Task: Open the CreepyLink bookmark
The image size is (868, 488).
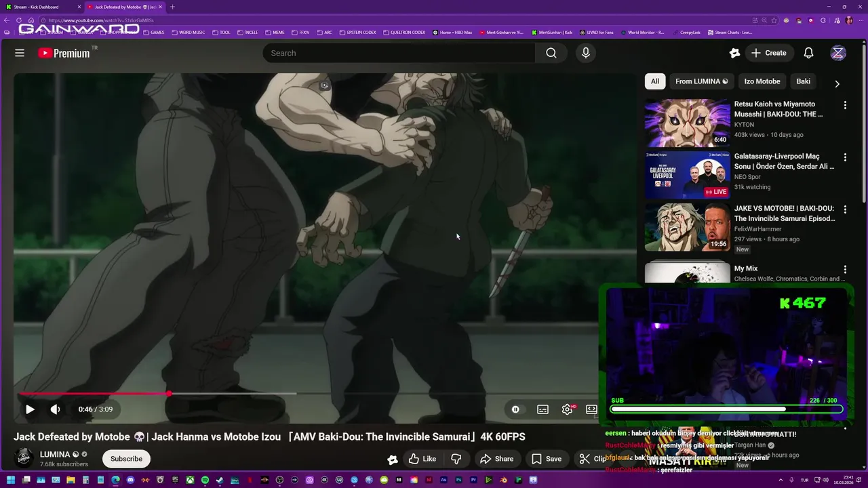Action: pos(686,33)
